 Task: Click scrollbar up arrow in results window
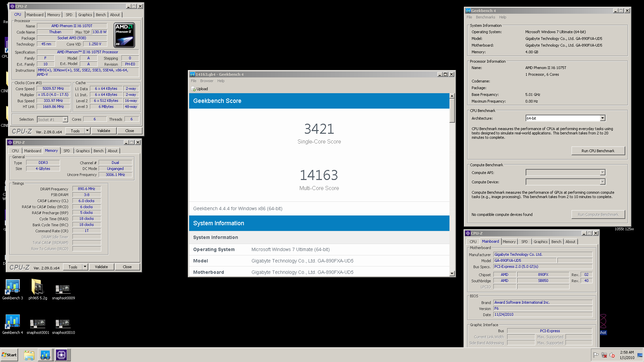452,96
